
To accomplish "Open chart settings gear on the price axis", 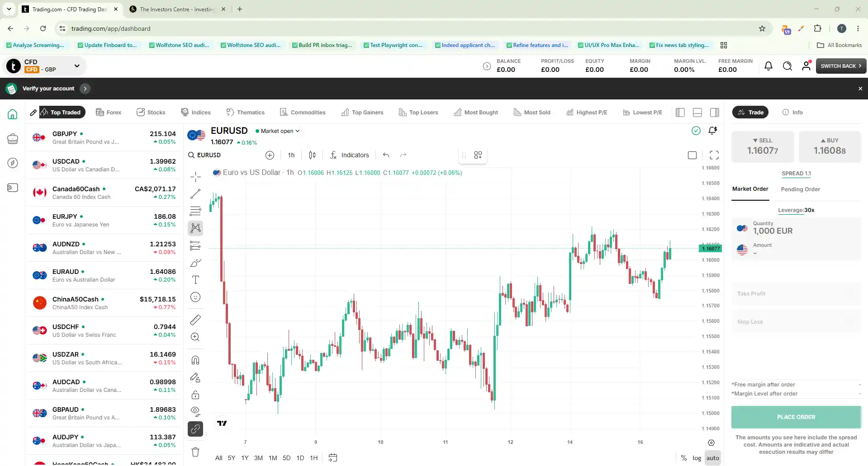I will click(711, 443).
